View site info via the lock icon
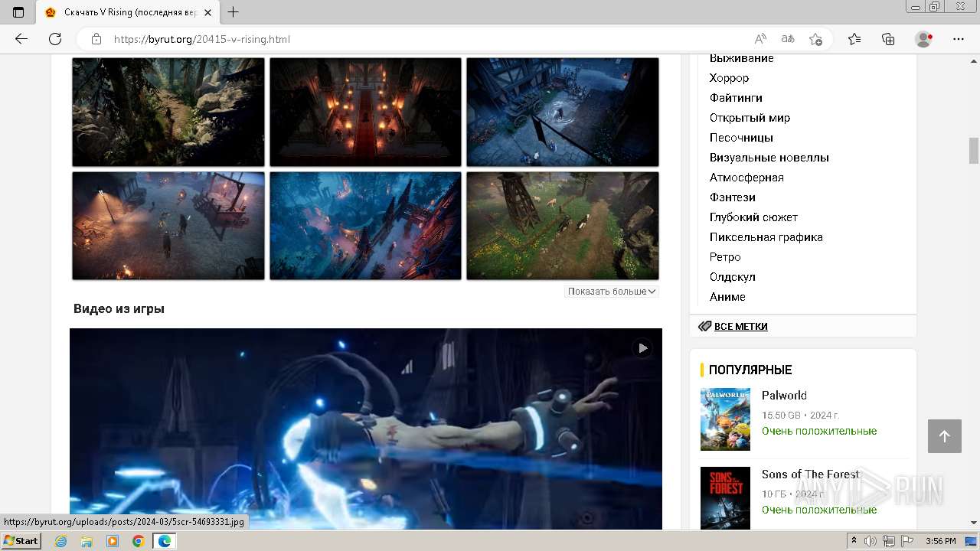Screen dimensions: 980x551 point(96,39)
